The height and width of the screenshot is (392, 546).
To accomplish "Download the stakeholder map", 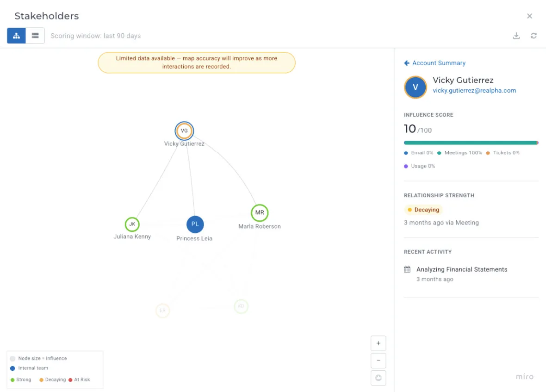I will (516, 36).
